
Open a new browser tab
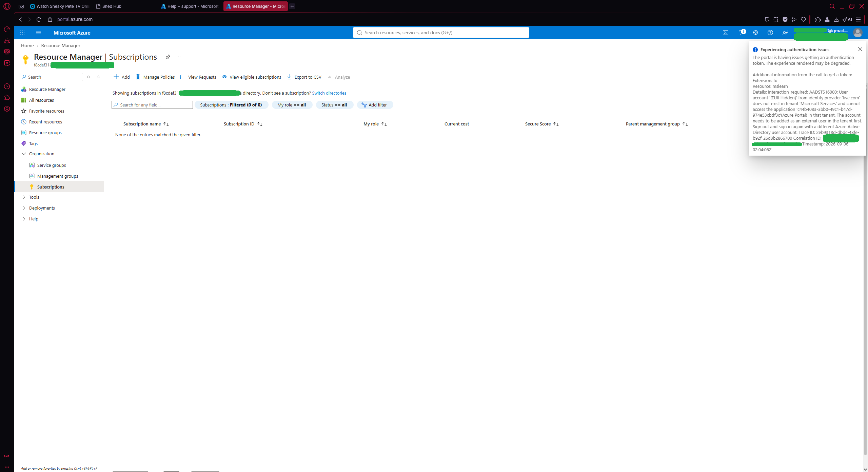click(292, 6)
